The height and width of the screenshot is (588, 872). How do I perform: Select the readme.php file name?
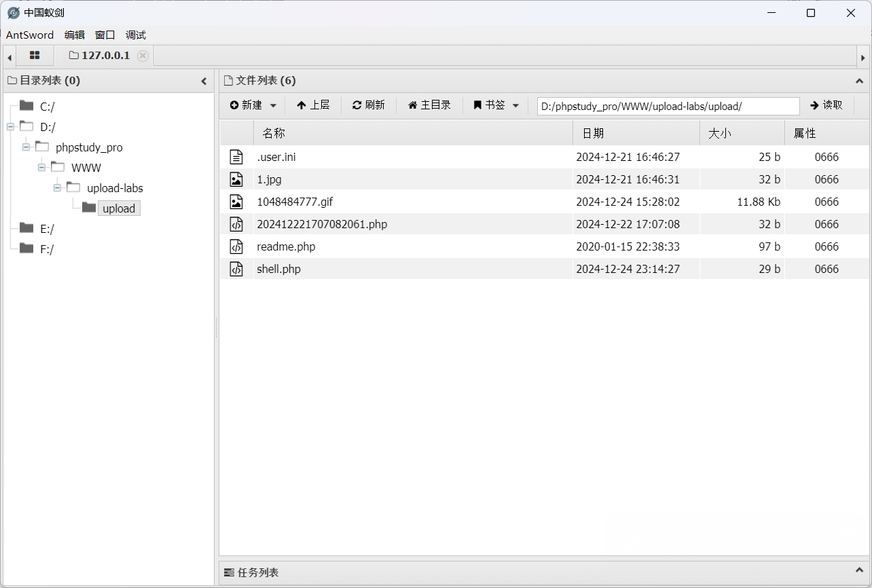tap(286, 246)
